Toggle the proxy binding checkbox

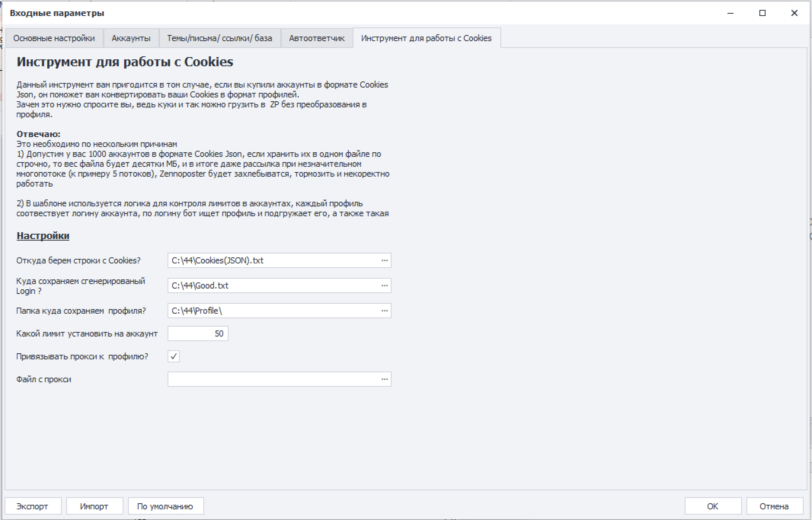coord(174,357)
